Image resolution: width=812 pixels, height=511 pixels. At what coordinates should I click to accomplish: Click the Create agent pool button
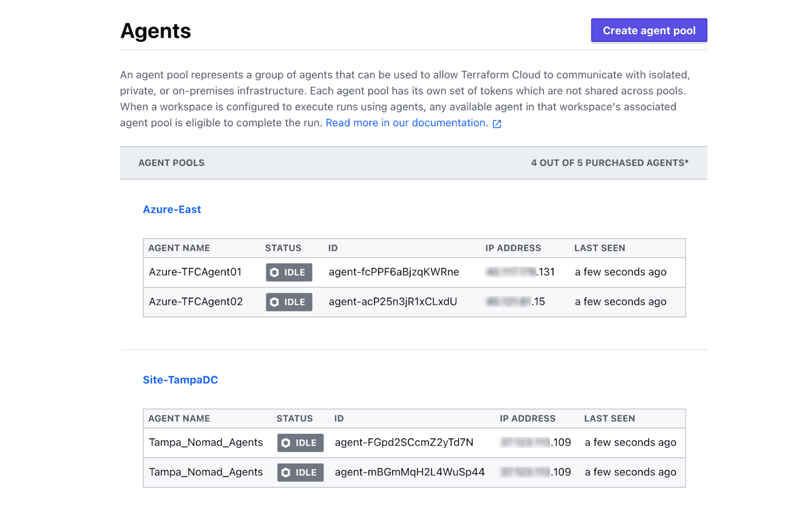648,30
